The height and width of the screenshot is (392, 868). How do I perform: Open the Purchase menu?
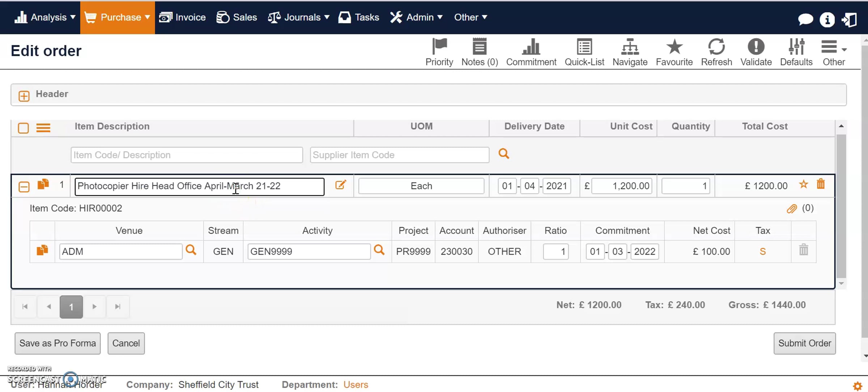coord(117,17)
